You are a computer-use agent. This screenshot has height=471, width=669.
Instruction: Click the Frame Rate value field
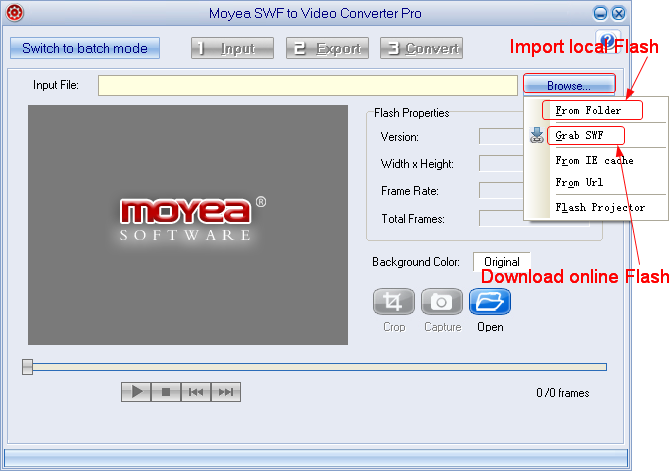tap(501, 190)
